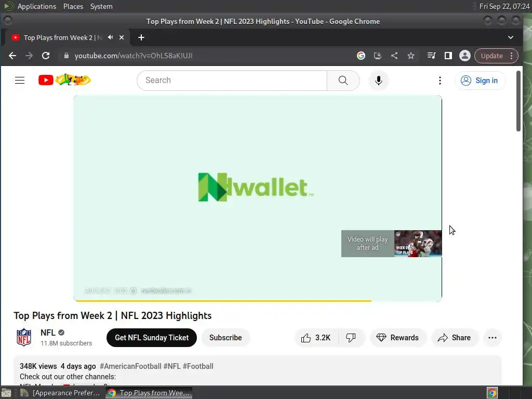532x399 pixels.
Task: Go to YouTube home via logo
Action: pyautogui.click(x=64, y=80)
